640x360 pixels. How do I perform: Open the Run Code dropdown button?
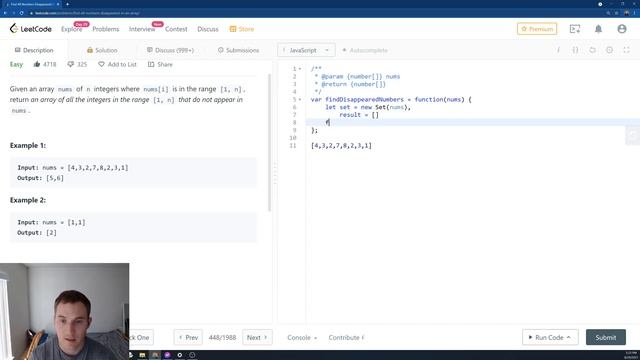pyautogui.click(x=550, y=337)
